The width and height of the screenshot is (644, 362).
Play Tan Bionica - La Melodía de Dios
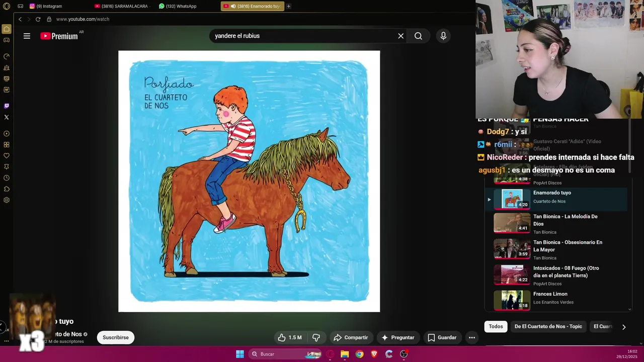(556, 224)
